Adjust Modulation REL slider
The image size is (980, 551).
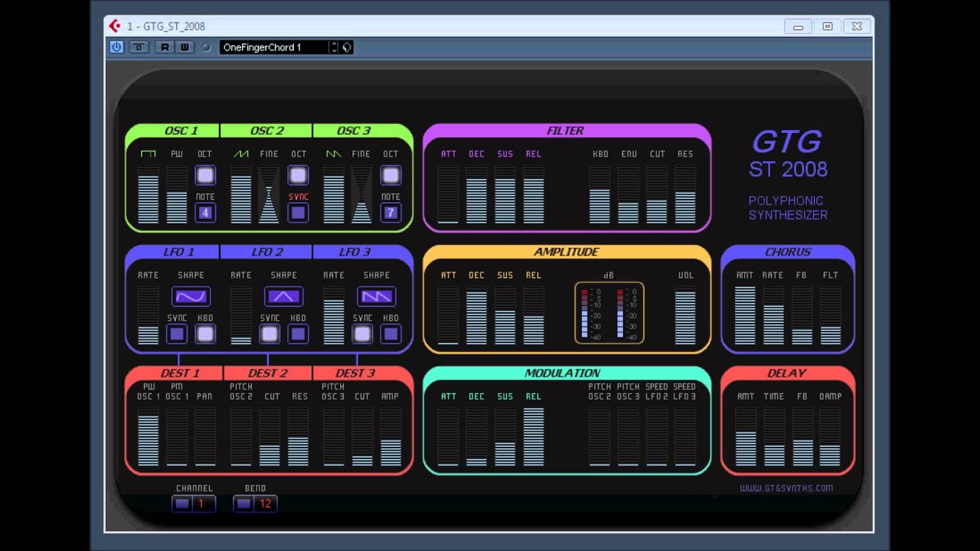click(x=534, y=436)
